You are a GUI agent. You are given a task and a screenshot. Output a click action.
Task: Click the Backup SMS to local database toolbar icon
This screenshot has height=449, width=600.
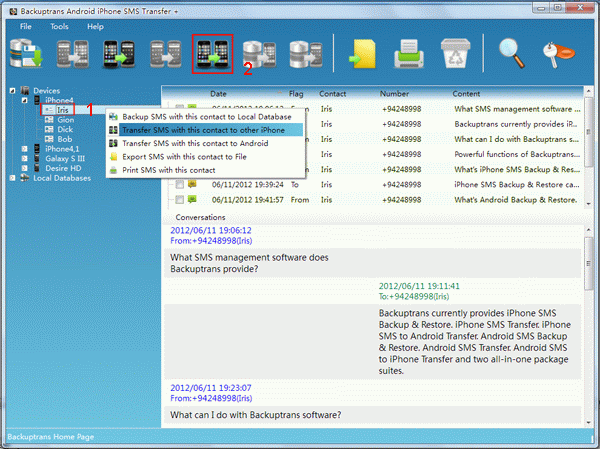coord(26,54)
